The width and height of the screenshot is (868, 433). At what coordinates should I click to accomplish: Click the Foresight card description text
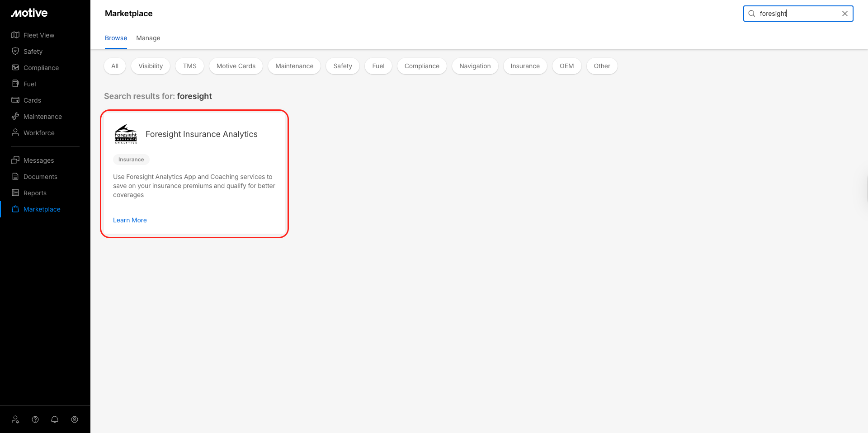[x=194, y=186]
